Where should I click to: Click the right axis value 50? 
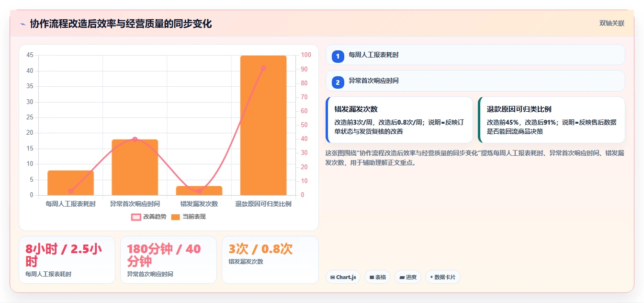[305, 125]
